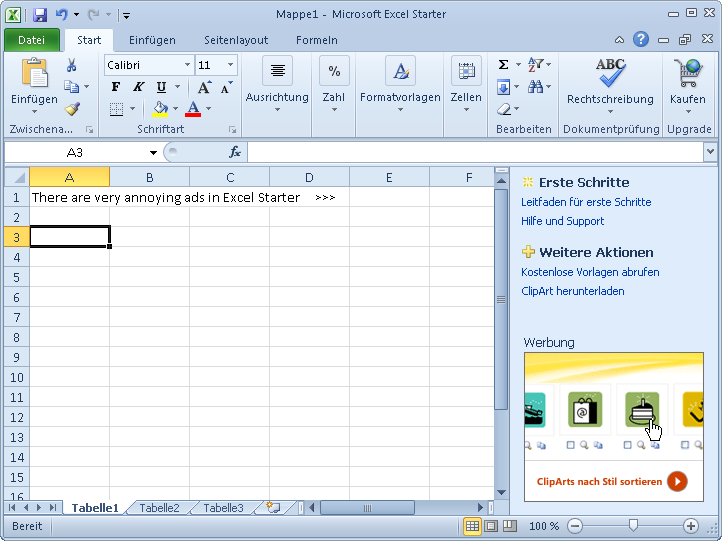Toggle bold (F) formatting
The image size is (722, 541).
point(115,87)
